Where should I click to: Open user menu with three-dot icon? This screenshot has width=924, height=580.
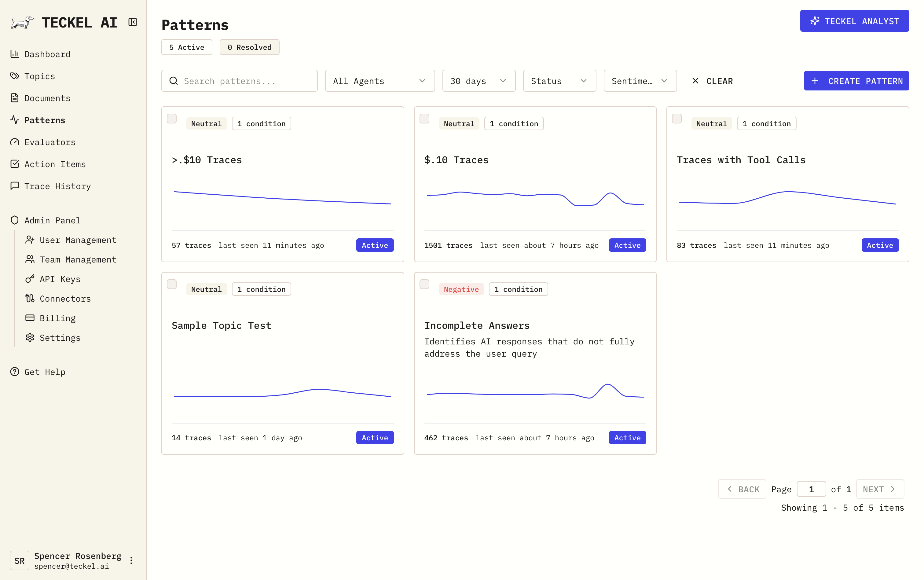click(x=131, y=560)
